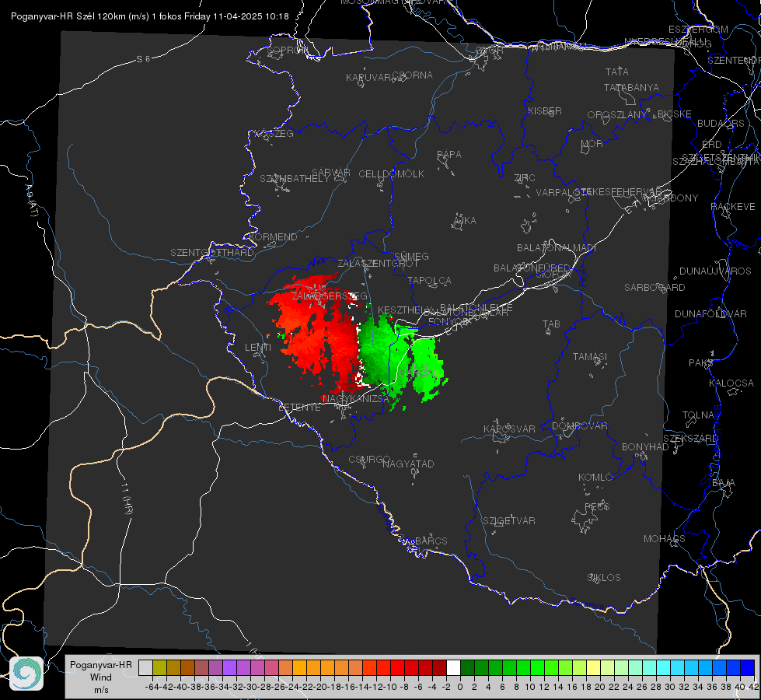Pick the bright purple swatch in the legend
761x700 pixels.
coord(229,667)
